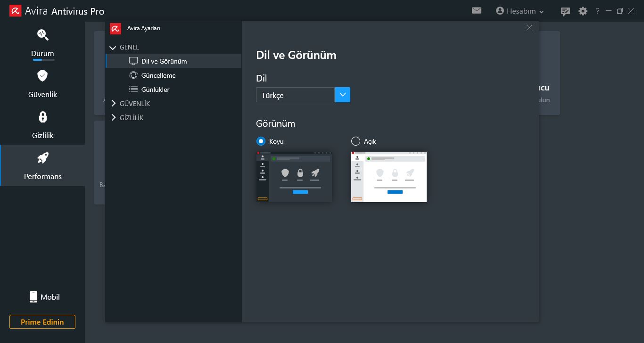The height and width of the screenshot is (343, 644).
Task: Open the Performans rocket section
Action: (42, 165)
